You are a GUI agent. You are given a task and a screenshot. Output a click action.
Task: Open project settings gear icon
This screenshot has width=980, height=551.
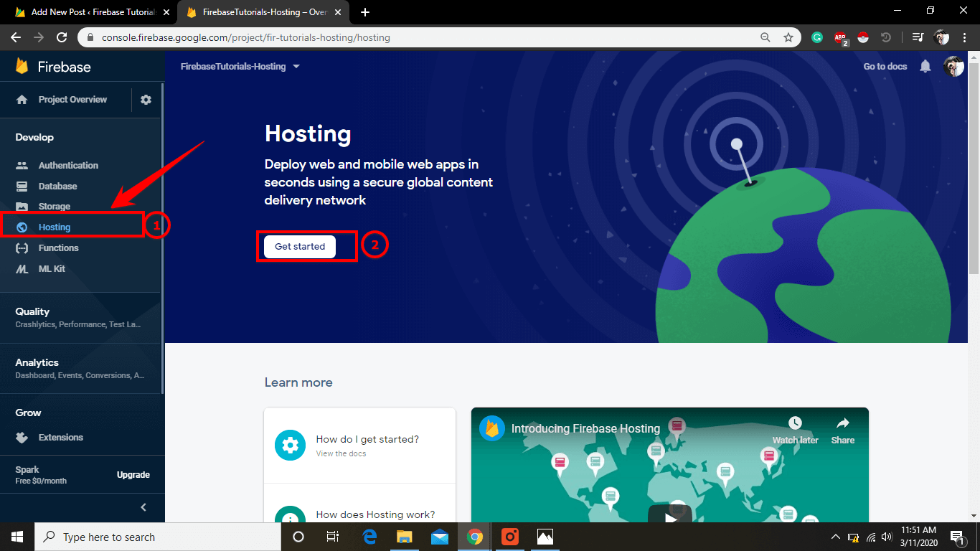146,100
